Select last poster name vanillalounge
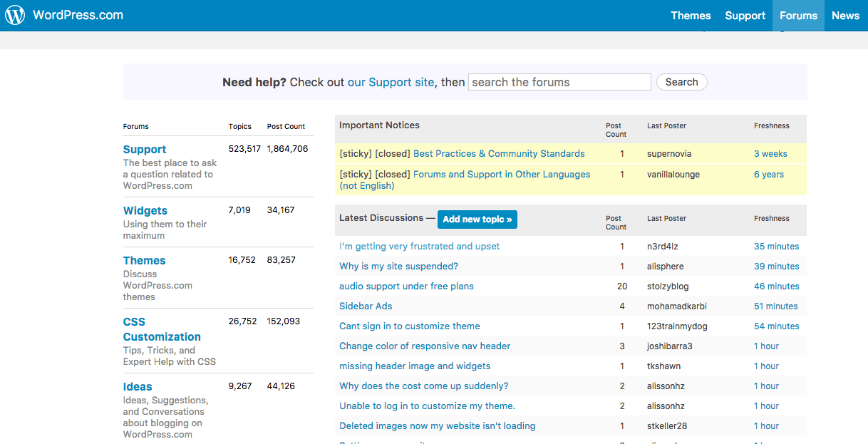This screenshot has width=868, height=444. click(674, 174)
